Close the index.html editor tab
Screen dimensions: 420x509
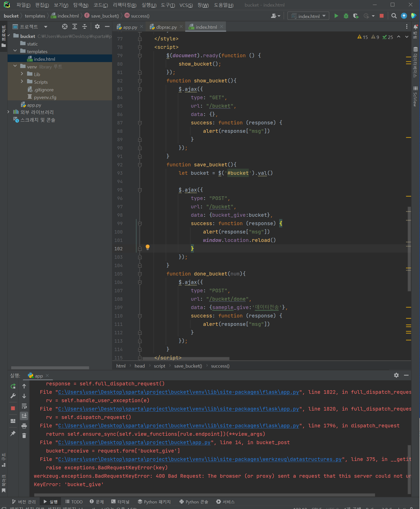coord(222,26)
